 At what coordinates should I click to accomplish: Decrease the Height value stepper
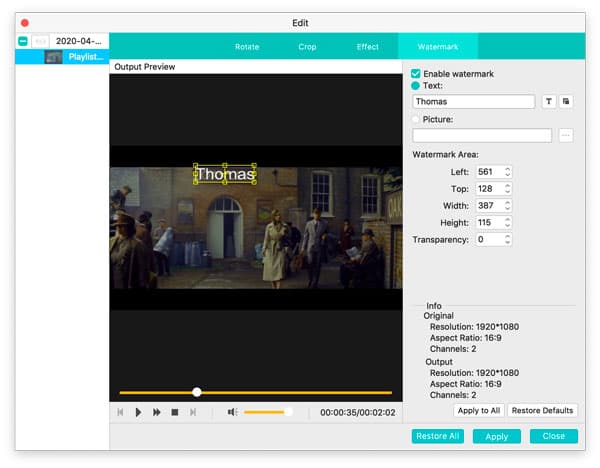(x=507, y=225)
